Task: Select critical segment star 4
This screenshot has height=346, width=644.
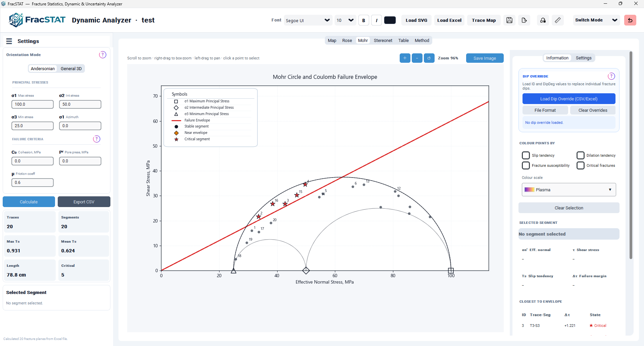Action: 305,184
